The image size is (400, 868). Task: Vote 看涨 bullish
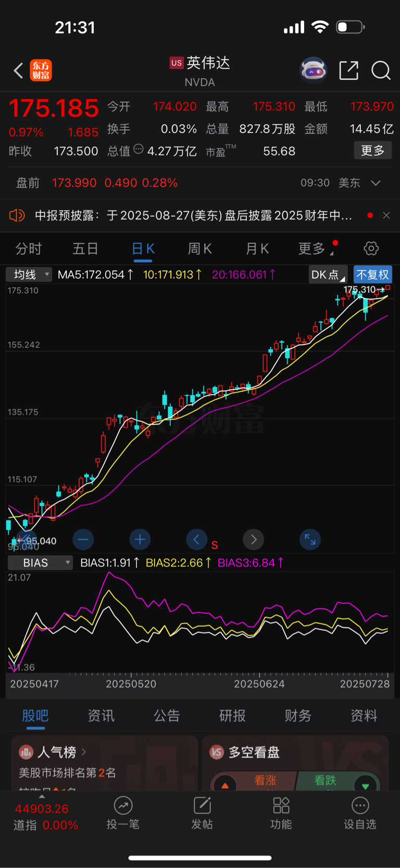(255, 780)
